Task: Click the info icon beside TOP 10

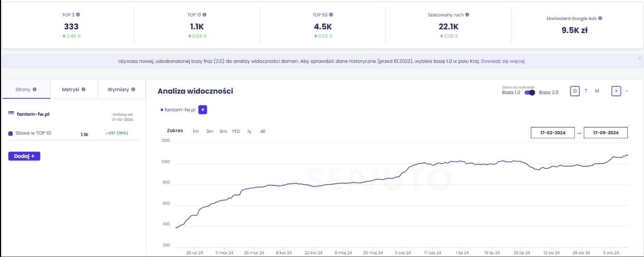Action: (205, 15)
